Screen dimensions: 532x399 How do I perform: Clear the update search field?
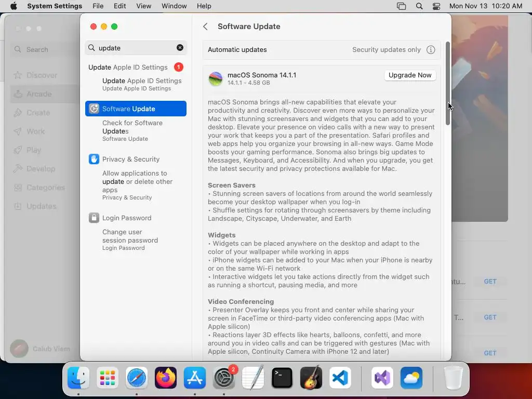[180, 48]
